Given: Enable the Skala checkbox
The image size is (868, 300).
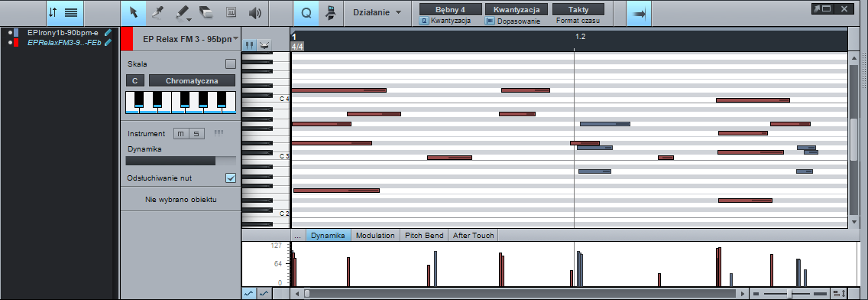Looking at the screenshot, I should 230,64.
